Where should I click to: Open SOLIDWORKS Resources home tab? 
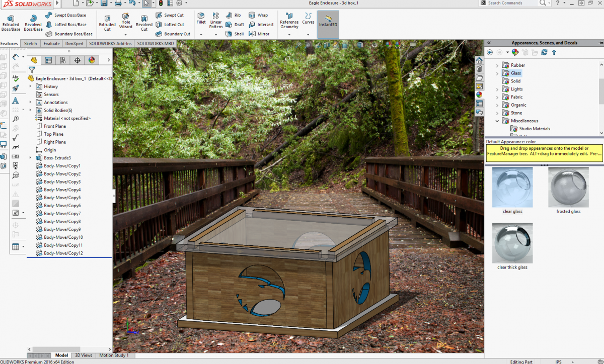coord(479,60)
